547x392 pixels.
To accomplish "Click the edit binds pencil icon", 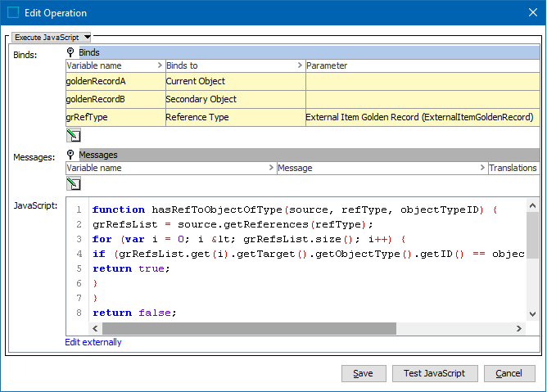I will click(73, 136).
